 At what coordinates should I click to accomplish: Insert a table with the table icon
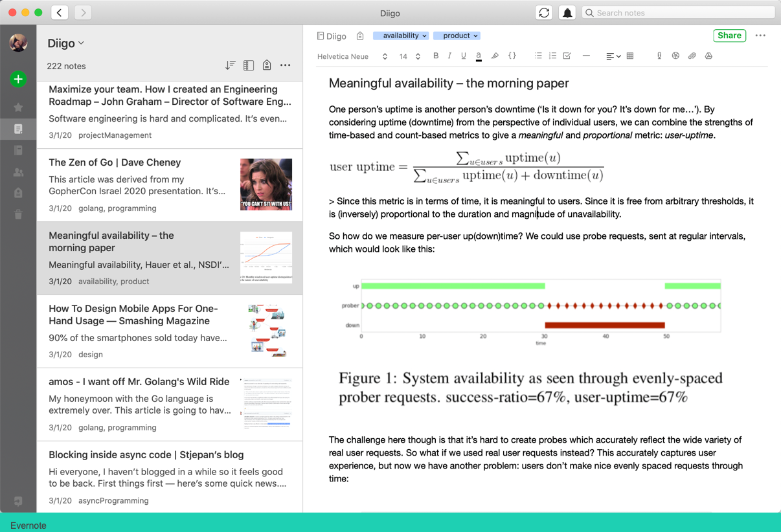[630, 56]
